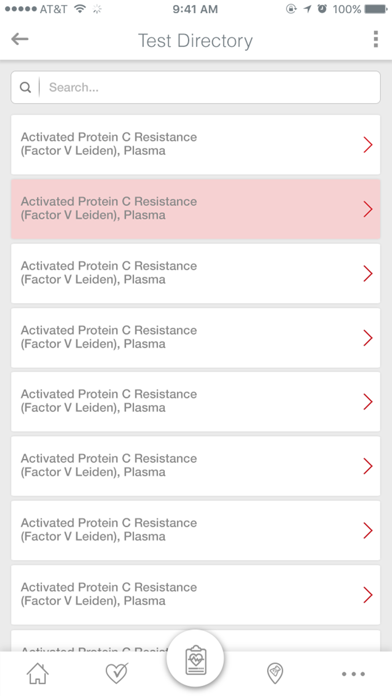Image resolution: width=392 pixels, height=696 pixels.
Task: Tap chevron on the first test entry
Action: (368, 145)
